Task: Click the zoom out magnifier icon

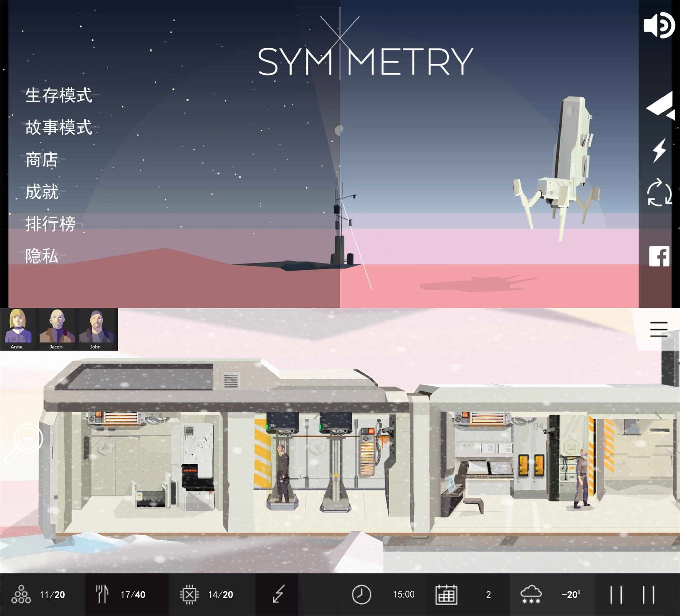Action: coord(24,443)
